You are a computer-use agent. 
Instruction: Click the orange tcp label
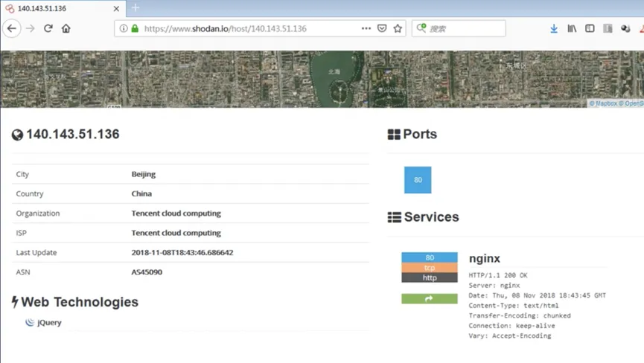coord(430,268)
